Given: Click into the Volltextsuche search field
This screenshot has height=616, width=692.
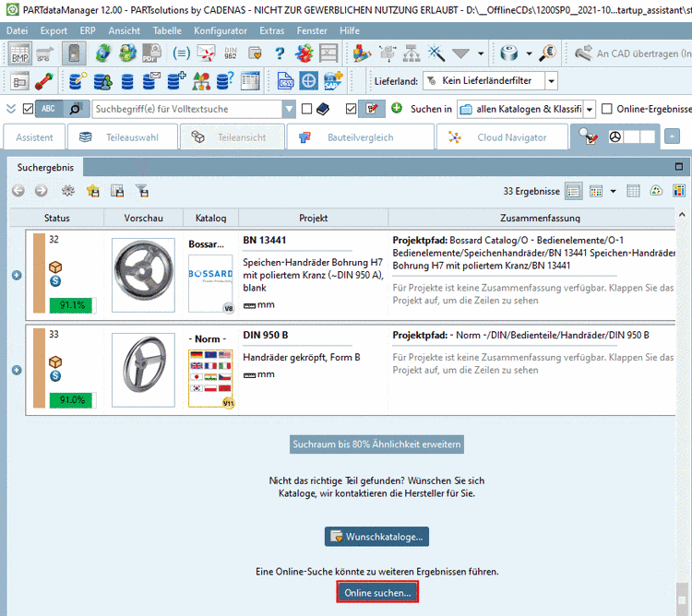Looking at the screenshot, I should point(186,109).
